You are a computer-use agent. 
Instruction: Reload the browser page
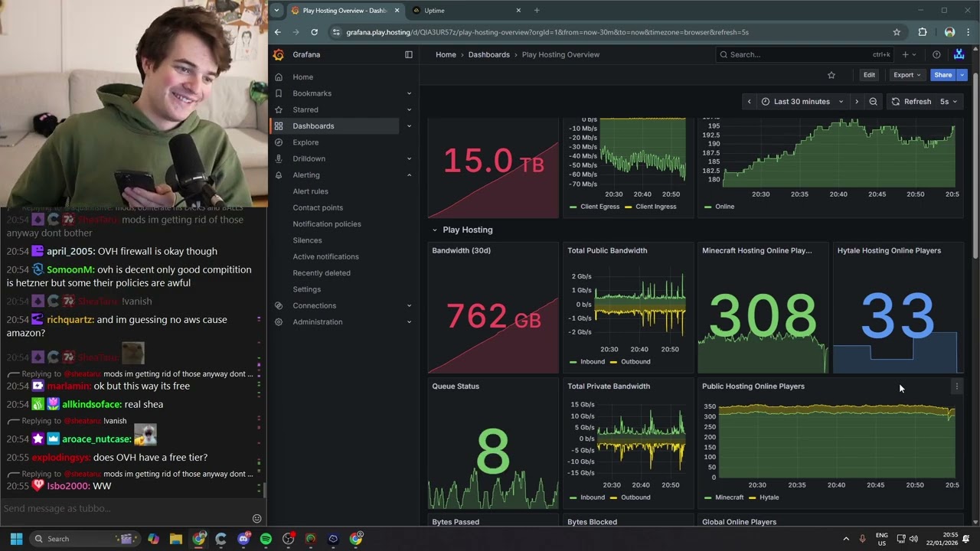314,32
